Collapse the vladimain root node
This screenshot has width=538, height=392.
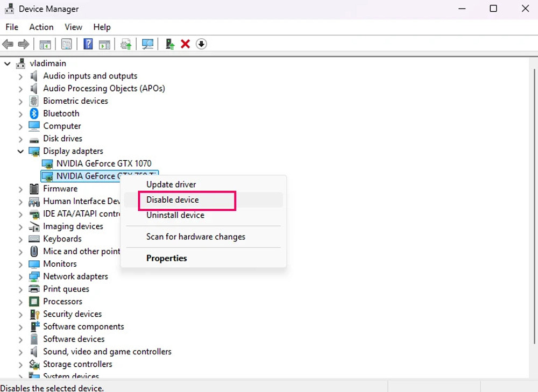8,63
